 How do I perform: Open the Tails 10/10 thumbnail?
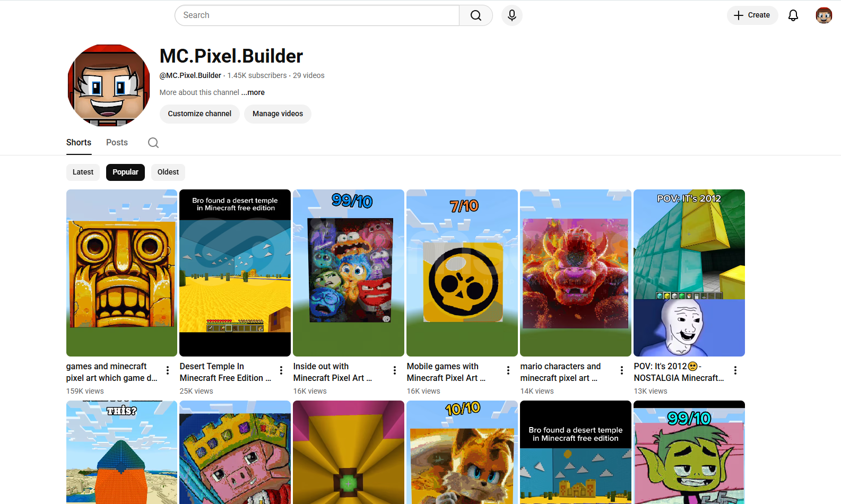[462, 452]
